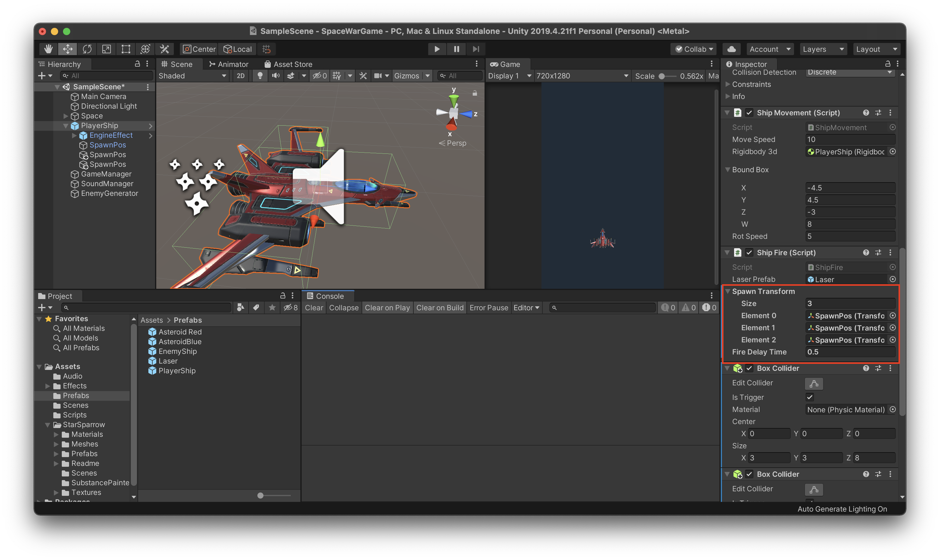Select the Rect transform tool
The height and width of the screenshot is (560, 940).
tap(126, 49)
